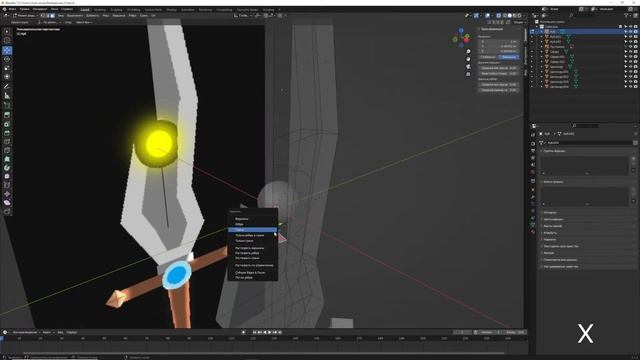Open the Object Data (mesh) properties tab
This screenshot has height=360, width=640.
[x=533, y=224]
